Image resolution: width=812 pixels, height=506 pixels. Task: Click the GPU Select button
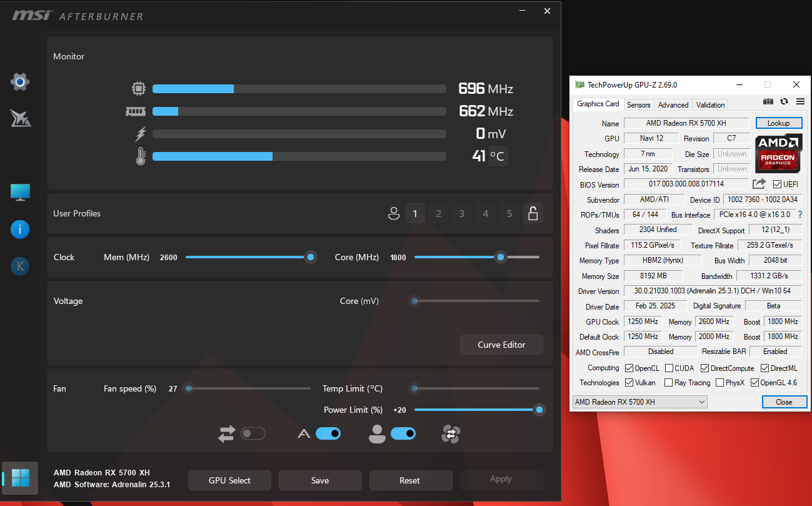(229, 480)
